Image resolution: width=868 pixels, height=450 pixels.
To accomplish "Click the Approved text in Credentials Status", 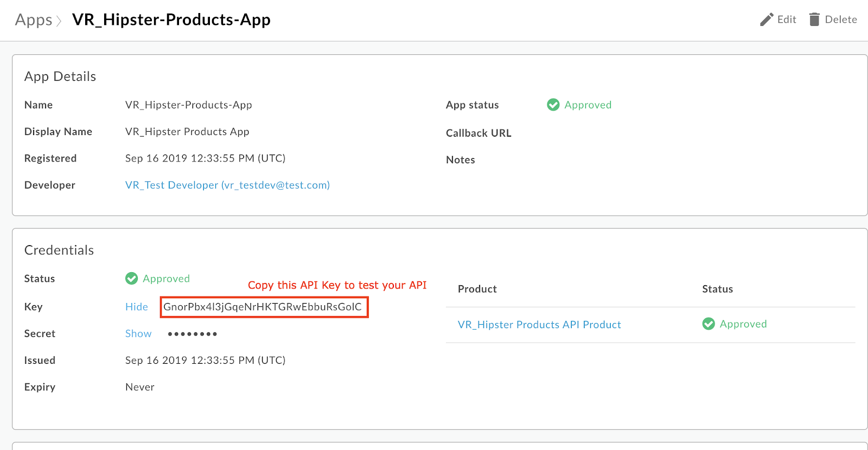I will click(x=166, y=279).
